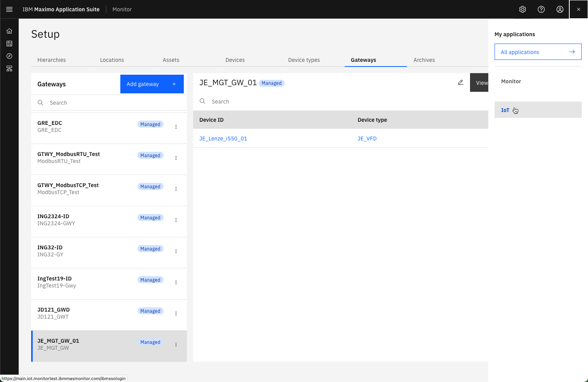This screenshot has width=588, height=382.
Task: Click the edit pencil for JE_MGT_GW_01
Action: click(x=461, y=82)
